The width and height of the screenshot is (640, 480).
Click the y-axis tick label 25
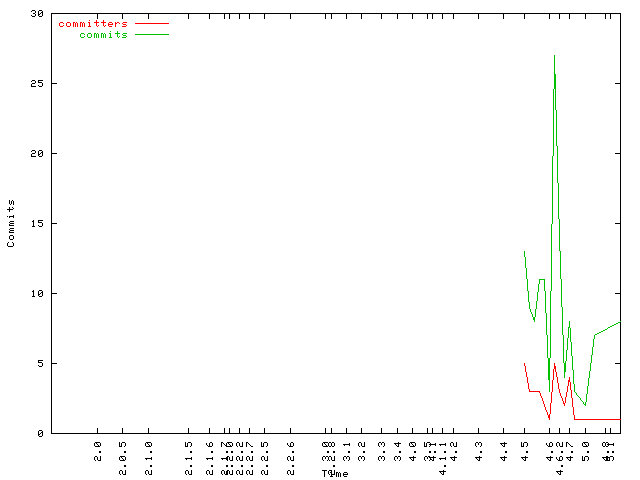click(x=36, y=84)
